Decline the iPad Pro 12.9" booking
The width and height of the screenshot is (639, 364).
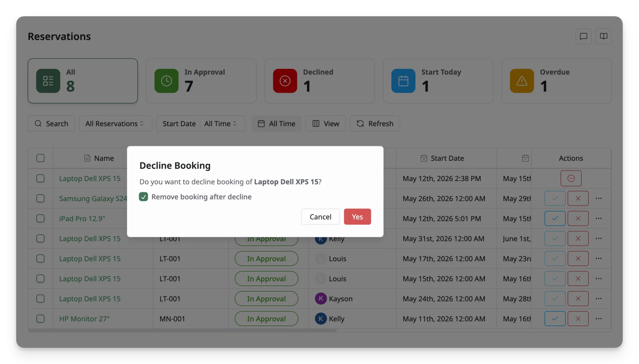[578, 218]
